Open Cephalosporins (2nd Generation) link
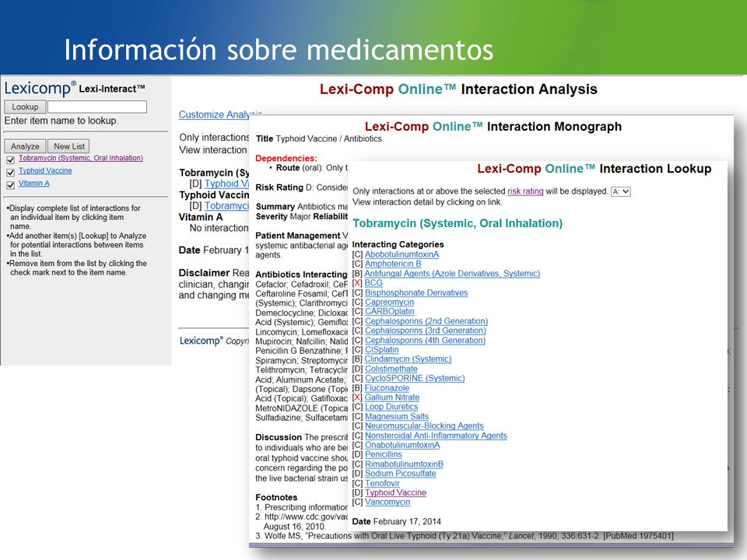 pyautogui.click(x=426, y=321)
